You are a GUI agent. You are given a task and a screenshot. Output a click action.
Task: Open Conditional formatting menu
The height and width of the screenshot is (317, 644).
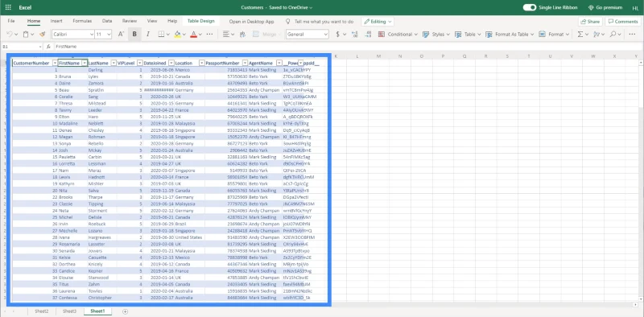click(x=398, y=35)
